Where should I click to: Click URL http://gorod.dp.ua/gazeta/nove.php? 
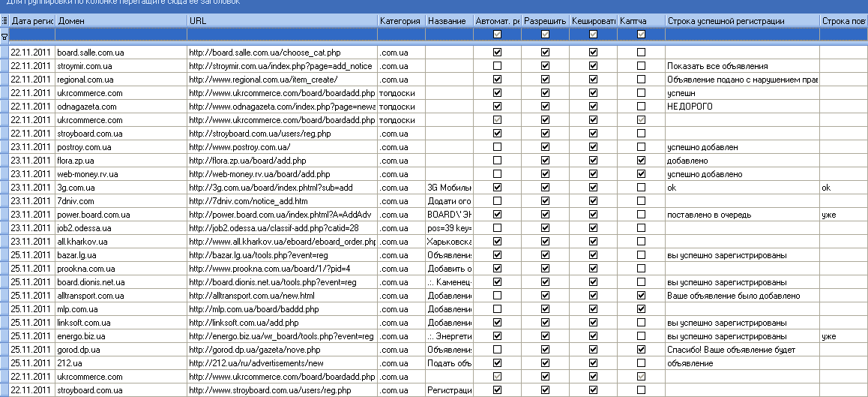(x=283, y=349)
